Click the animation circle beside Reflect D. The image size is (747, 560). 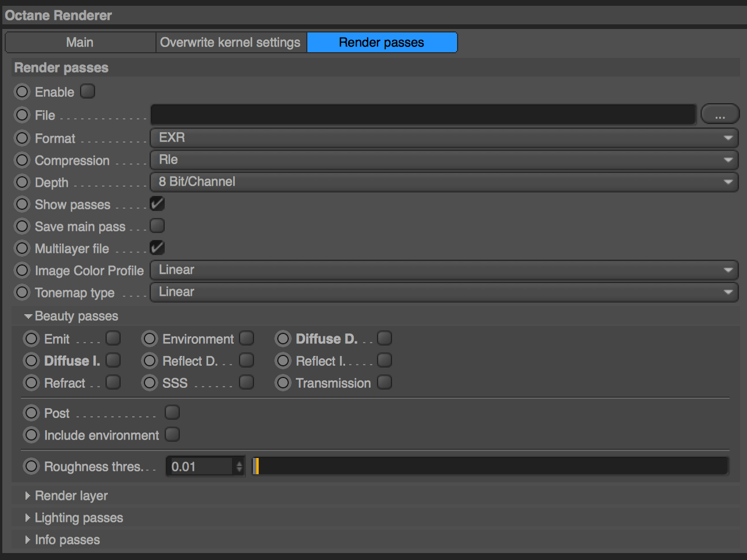click(x=150, y=361)
